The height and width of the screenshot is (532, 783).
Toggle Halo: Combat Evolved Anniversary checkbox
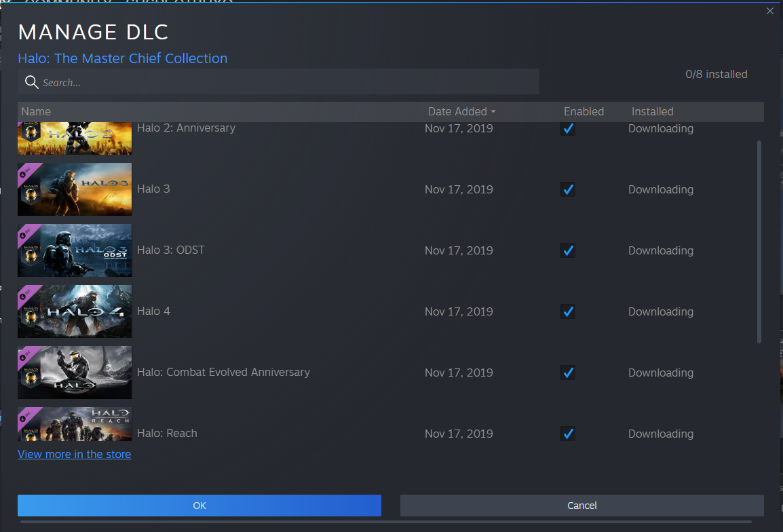[568, 373]
